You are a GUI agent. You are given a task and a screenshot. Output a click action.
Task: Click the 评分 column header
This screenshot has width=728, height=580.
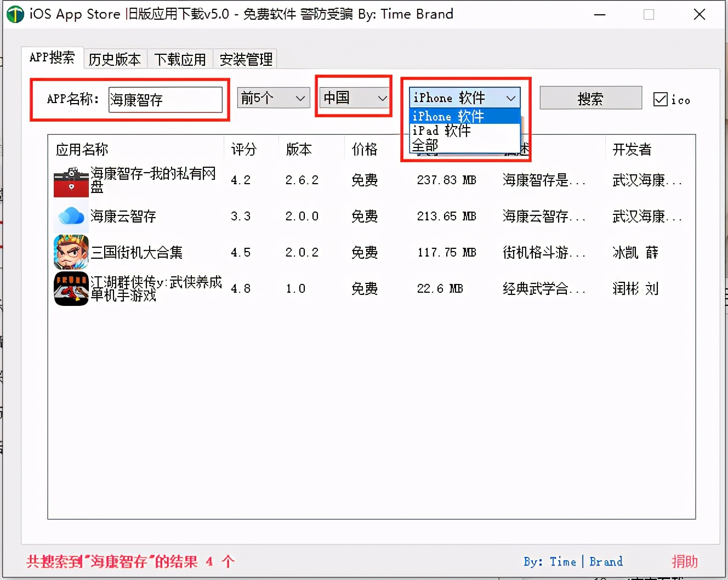coord(243,149)
